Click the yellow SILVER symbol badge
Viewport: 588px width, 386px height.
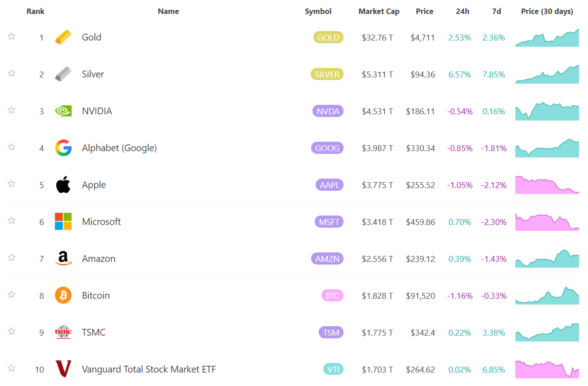coord(326,74)
